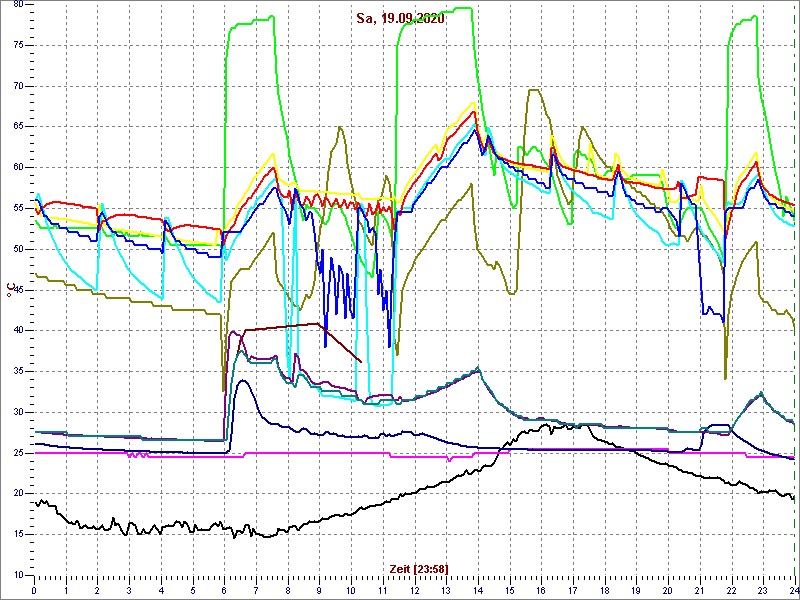Click hour "3" on the time axis
This screenshot has width=800, height=600.
[130, 589]
